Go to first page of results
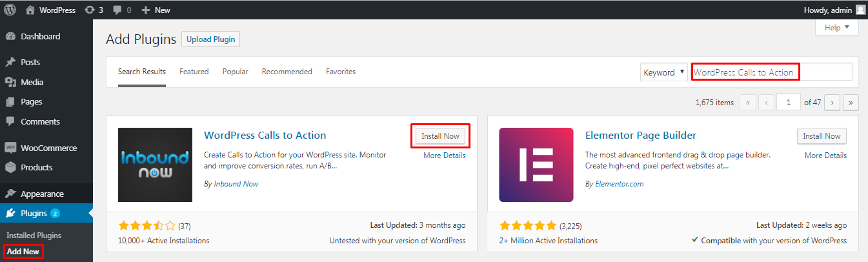 [748, 102]
